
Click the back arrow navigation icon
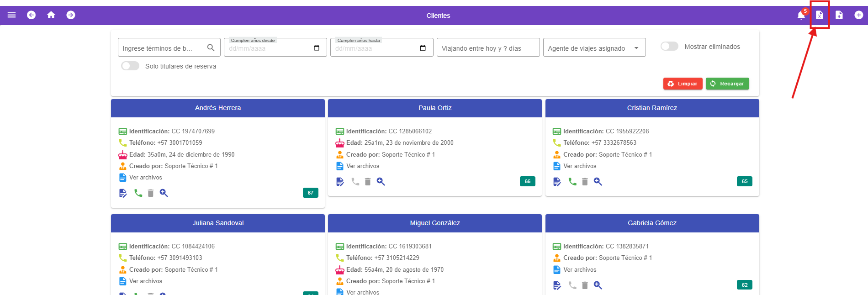31,15
